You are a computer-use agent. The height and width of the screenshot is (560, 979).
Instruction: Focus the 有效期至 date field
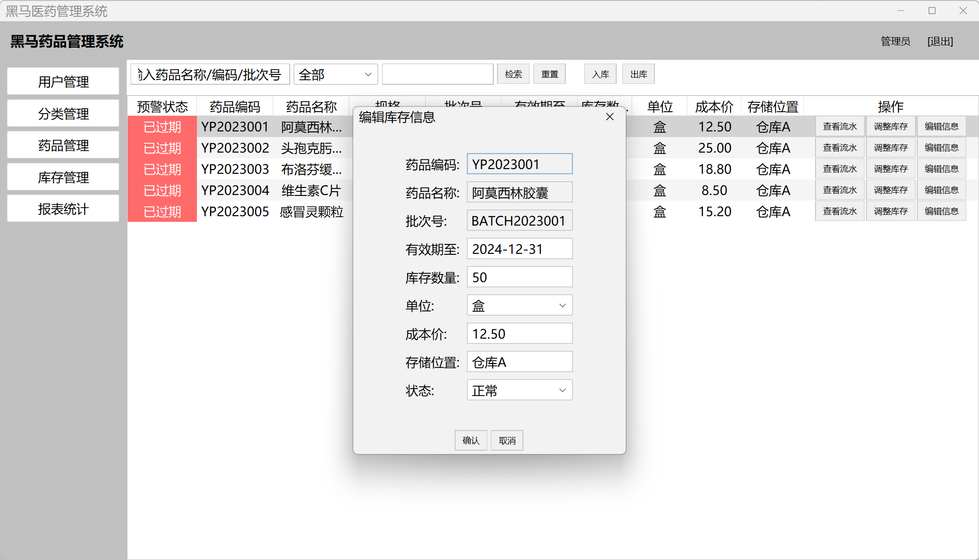(x=519, y=249)
